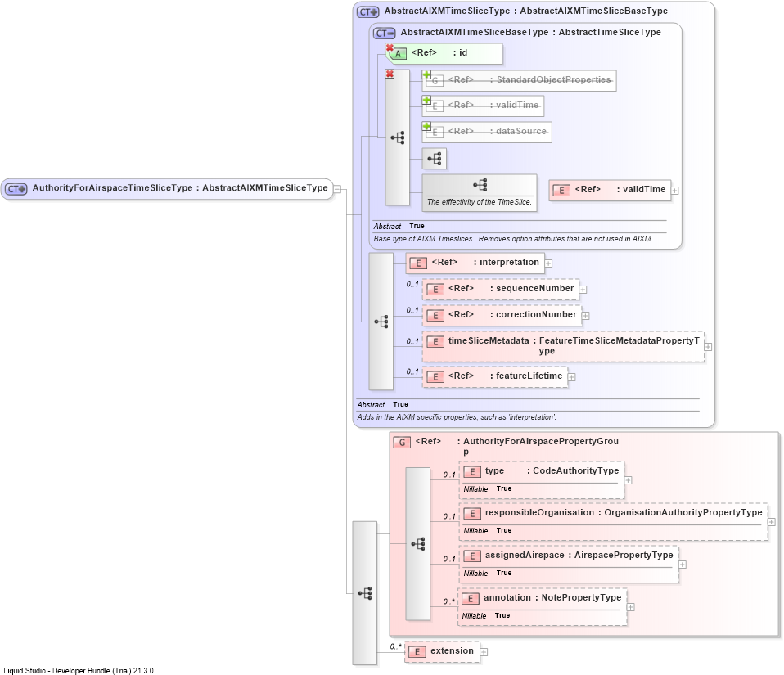Expand the extension element
The image size is (784, 675).
484,652
